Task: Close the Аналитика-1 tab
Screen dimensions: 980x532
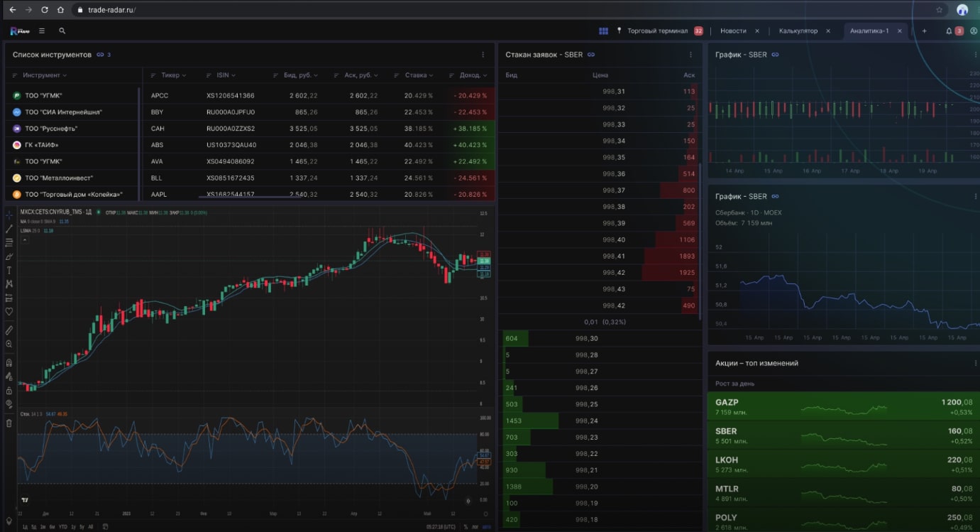Action: click(900, 31)
